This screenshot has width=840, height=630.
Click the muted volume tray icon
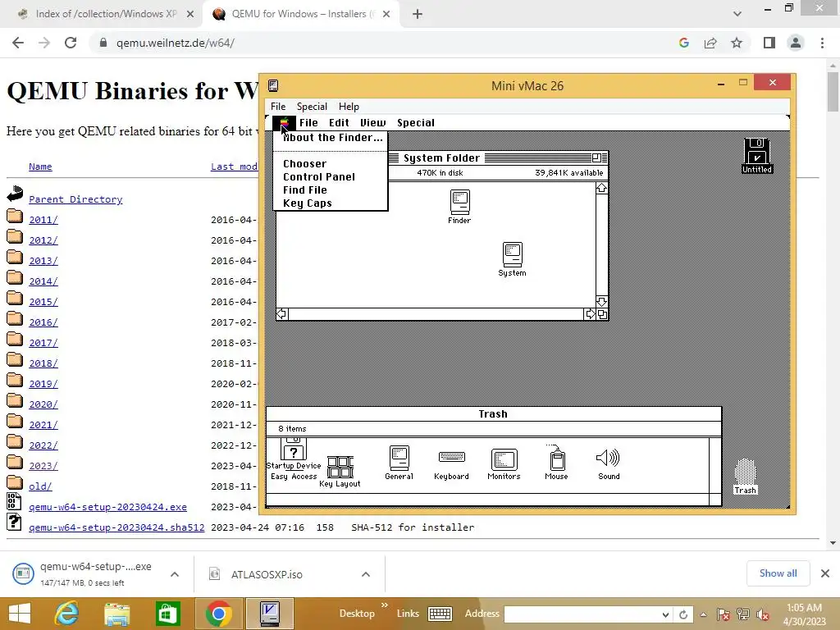click(763, 614)
